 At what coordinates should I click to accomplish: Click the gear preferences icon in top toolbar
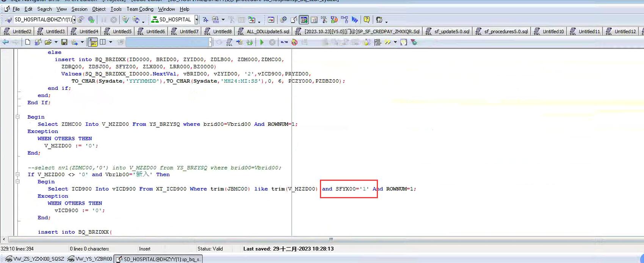(x=379, y=19)
